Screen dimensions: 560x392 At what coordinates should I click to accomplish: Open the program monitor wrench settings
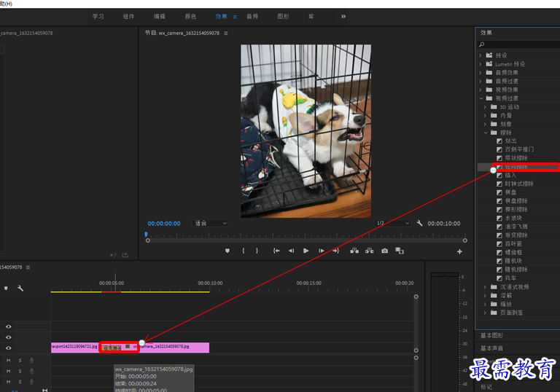pos(419,223)
